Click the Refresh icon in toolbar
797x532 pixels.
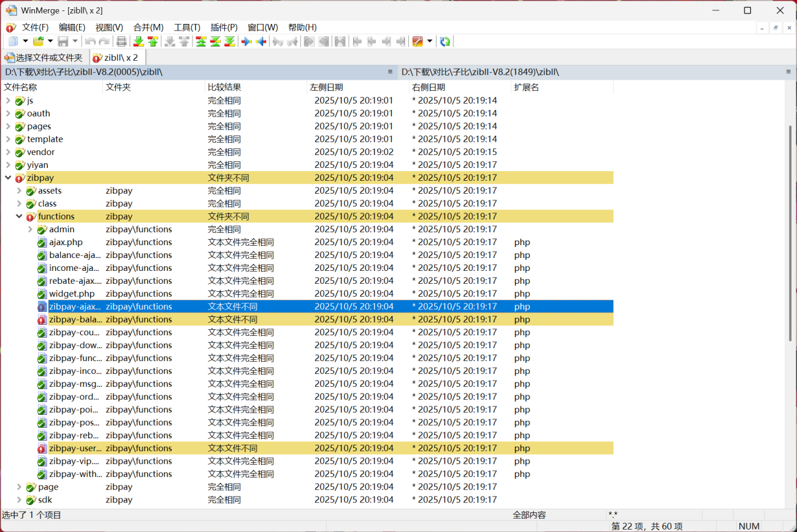tap(445, 41)
